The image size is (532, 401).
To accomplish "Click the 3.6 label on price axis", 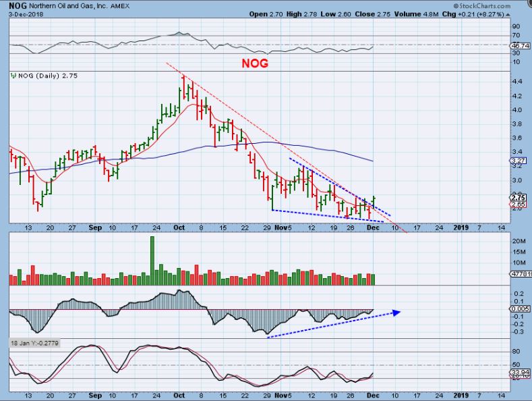I will tap(517, 138).
